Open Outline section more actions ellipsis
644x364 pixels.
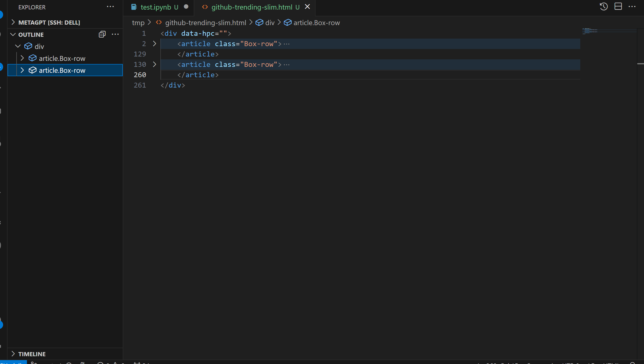coord(115,34)
